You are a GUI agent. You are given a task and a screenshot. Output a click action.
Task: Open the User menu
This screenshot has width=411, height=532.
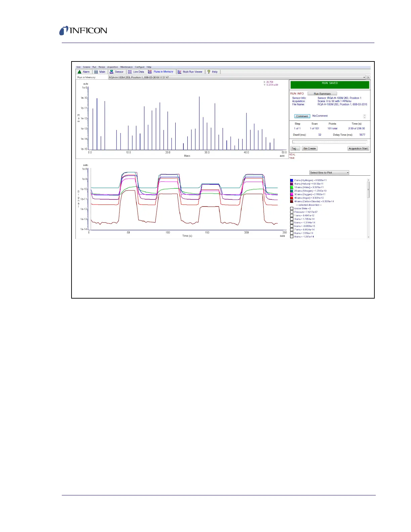point(79,67)
